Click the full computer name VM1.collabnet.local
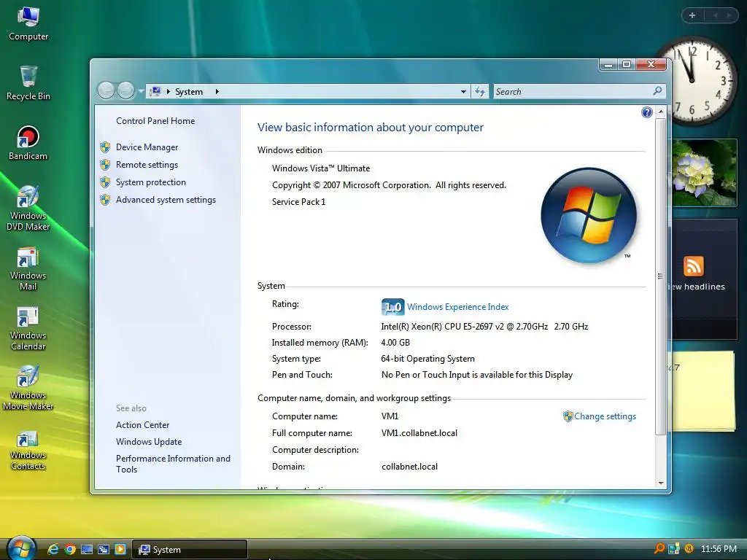Viewport: 747px width, 560px height. pos(419,433)
